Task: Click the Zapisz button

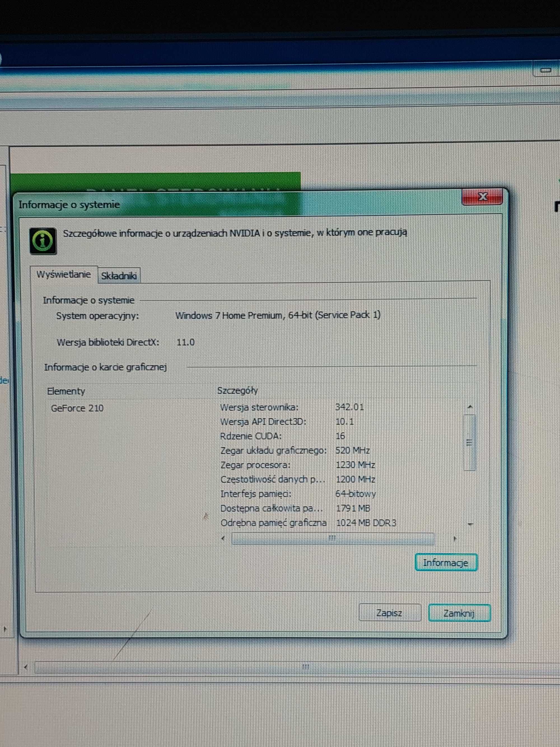Action: click(x=389, y=613)
